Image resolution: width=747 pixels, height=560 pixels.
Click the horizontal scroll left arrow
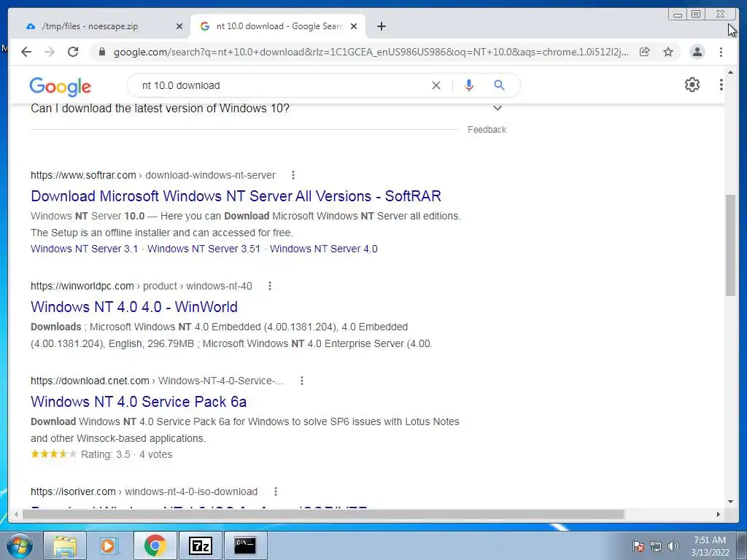(x=16, y=514)
